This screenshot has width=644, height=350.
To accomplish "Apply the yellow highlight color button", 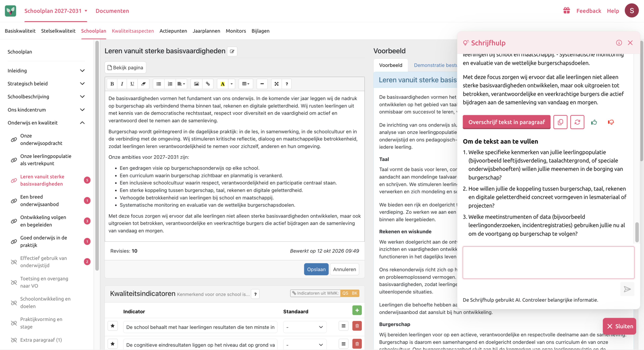I will (x=223, y=84).
